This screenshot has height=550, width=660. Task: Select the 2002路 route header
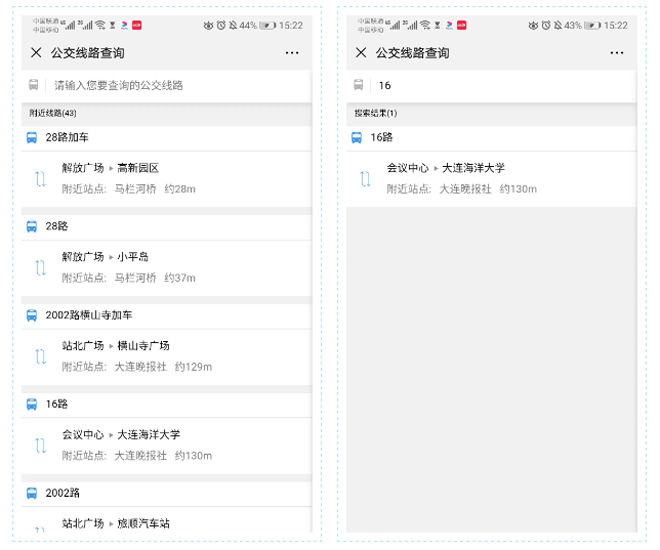click(62, 493)
